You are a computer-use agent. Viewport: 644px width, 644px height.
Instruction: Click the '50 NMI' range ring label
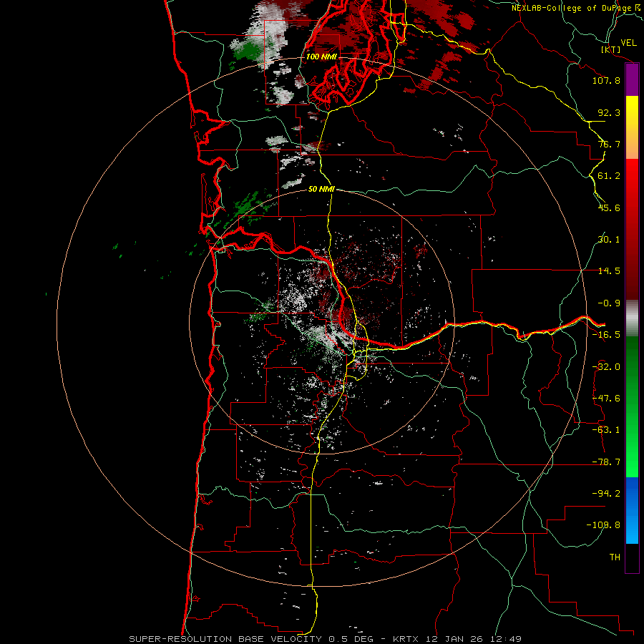[x=321, y=189]
